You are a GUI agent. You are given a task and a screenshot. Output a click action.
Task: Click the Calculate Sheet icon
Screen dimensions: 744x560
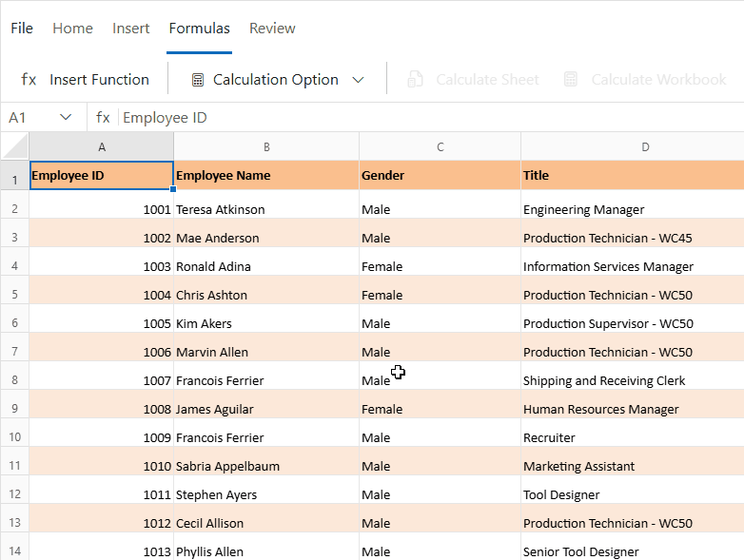point(415,80)
